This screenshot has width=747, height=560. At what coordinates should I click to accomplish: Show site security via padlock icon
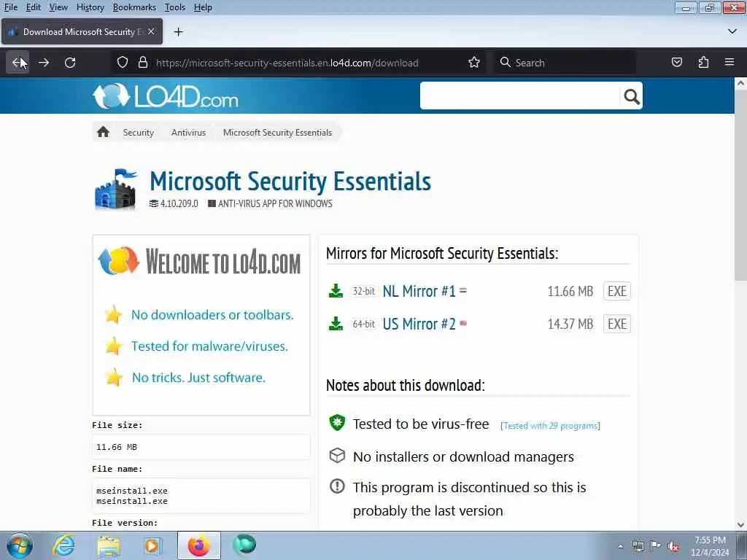tap(142, 63)
